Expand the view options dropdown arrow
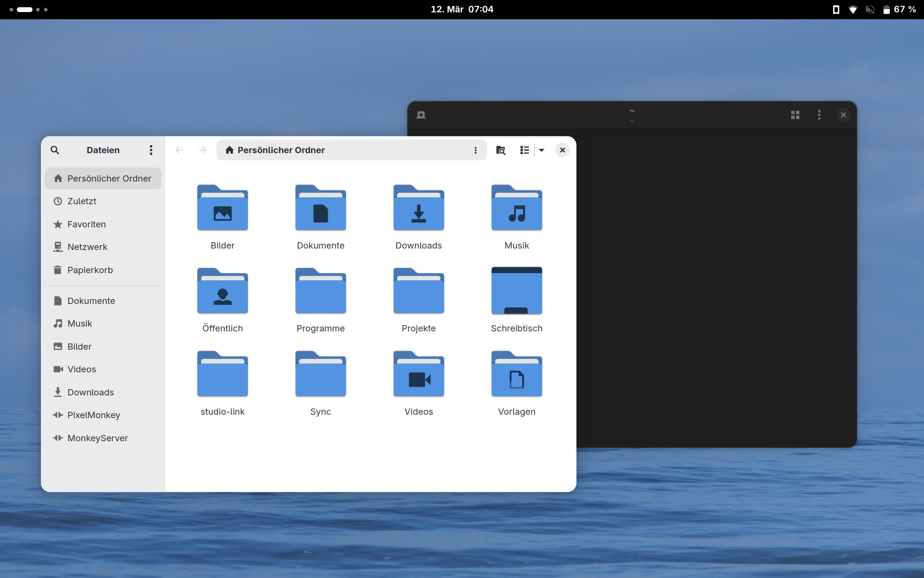This screenshot has width=924, height=578. 541,150
